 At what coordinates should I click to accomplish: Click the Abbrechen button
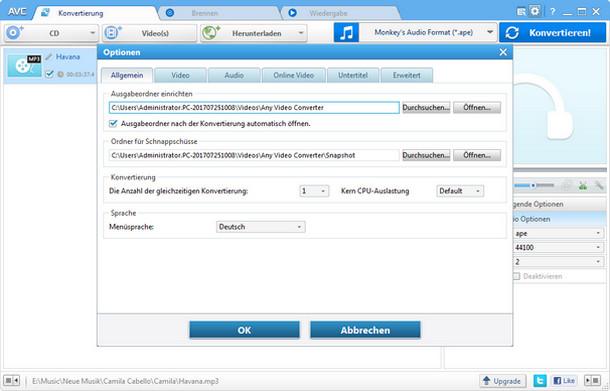pyautogui.click(x=365, y=330)
